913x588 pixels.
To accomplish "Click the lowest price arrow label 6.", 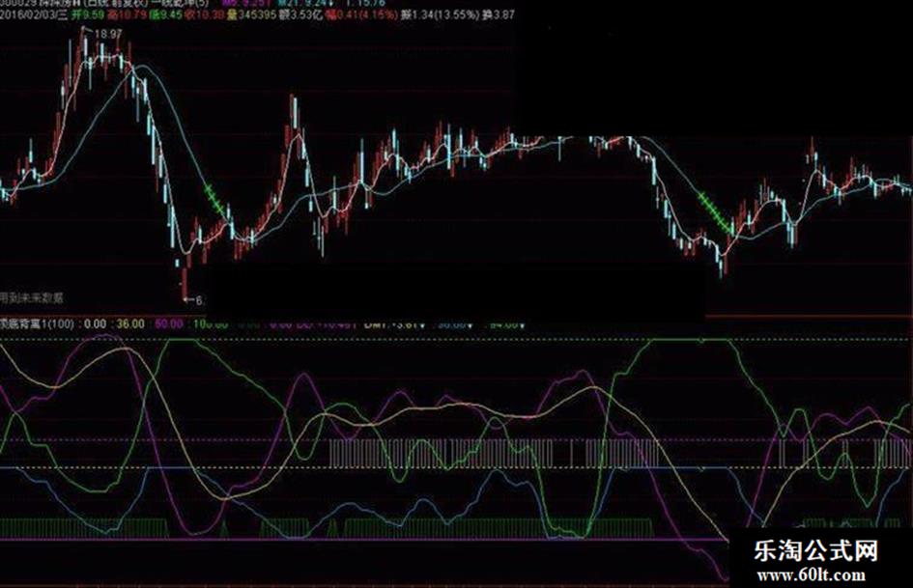I will pos(194,300).
